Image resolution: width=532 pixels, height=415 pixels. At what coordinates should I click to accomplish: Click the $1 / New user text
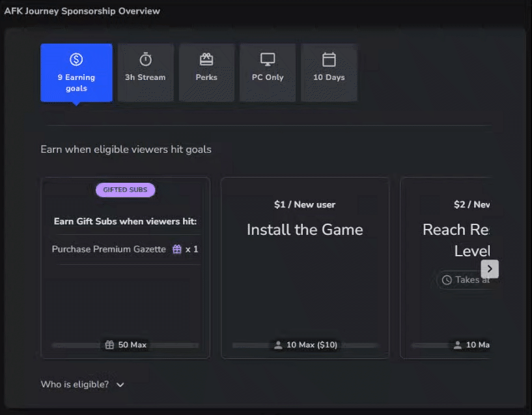click(x=305, y=205)
